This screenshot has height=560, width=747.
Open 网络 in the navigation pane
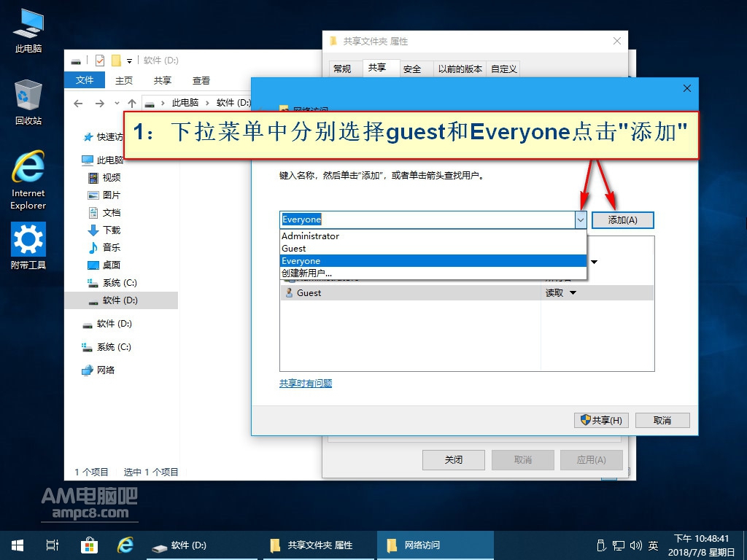98,370
